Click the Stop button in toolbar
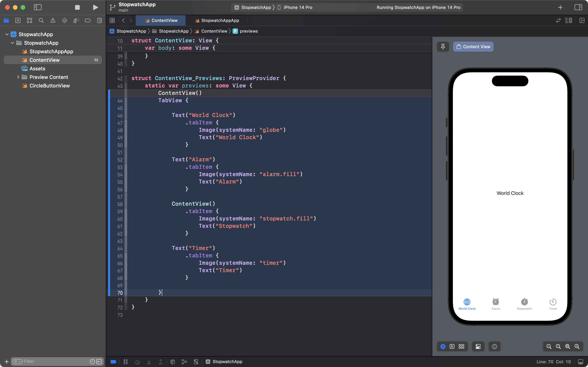 tap(77, 7)
